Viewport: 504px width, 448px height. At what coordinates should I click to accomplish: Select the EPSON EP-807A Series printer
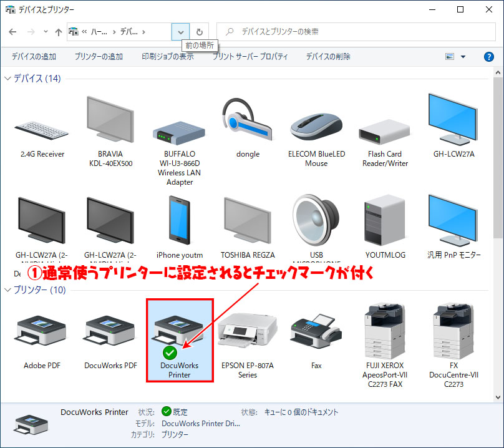tap(248, 344)
